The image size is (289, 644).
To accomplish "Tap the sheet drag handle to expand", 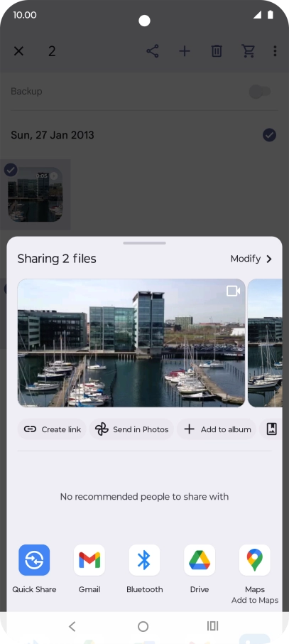I will [x=144, y=243].
